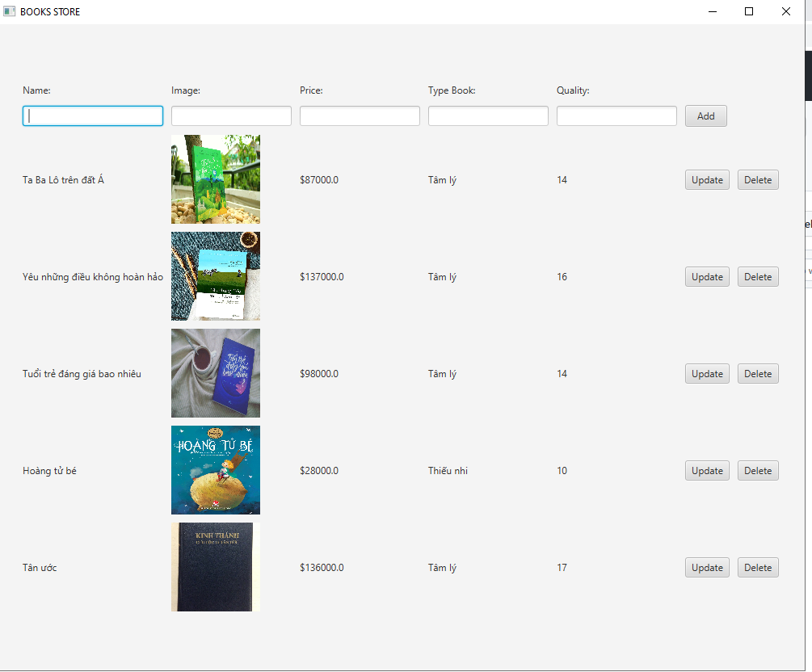
Task: Delete Yêu những điều không hoàn hảo
Action: point(758,276)
